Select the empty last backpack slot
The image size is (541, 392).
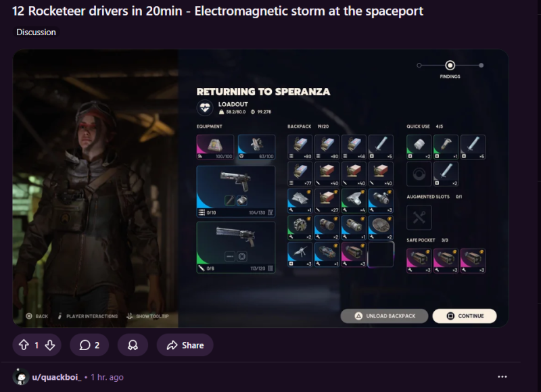click(381, 254)
